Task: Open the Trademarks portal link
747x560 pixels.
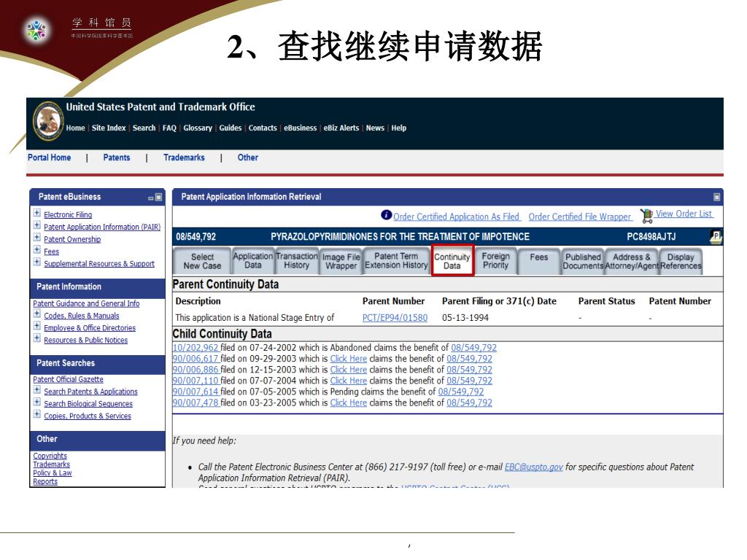Action: click(x=184, y=157)
